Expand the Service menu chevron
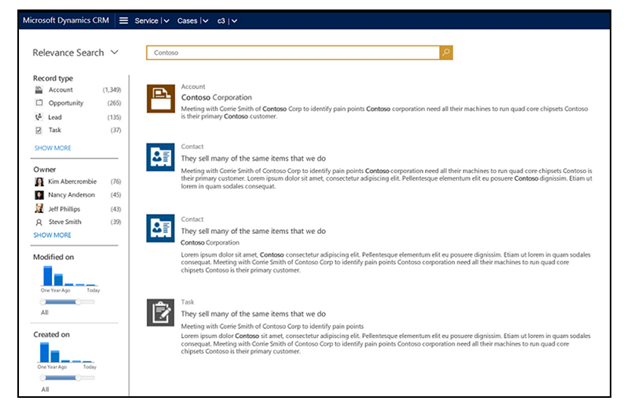 166,21
